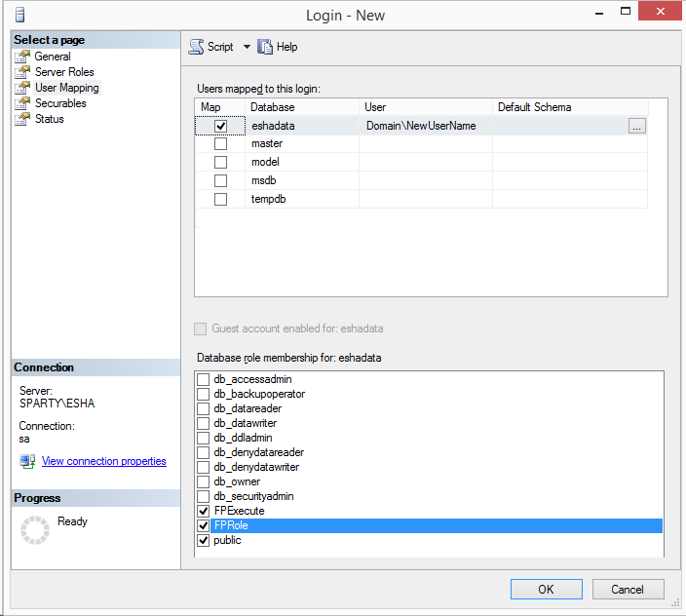The height and width of the screenshot is (616, 686).
Task: Select the Server Roles page icon
Action: [22, 72]
